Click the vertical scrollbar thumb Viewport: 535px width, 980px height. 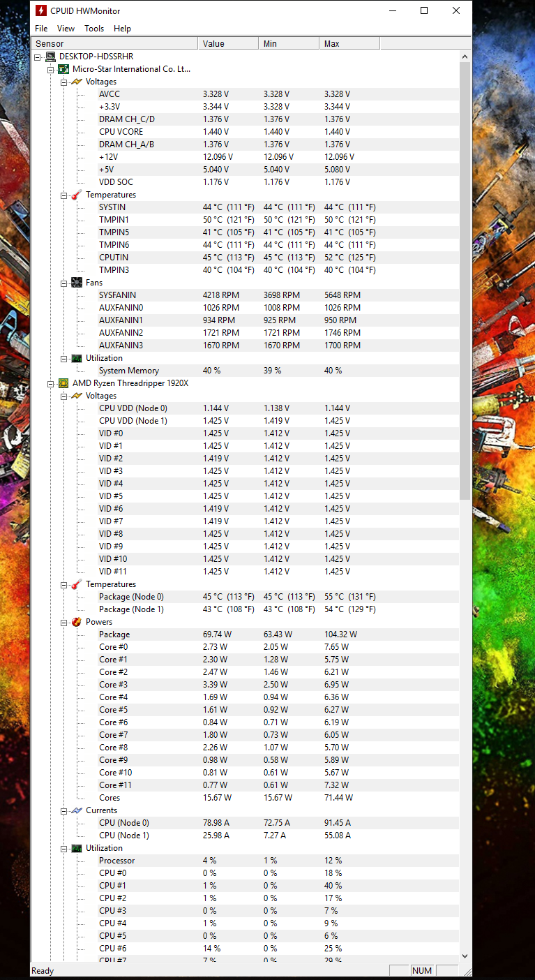pyautogui.click(x=465, y=281)
